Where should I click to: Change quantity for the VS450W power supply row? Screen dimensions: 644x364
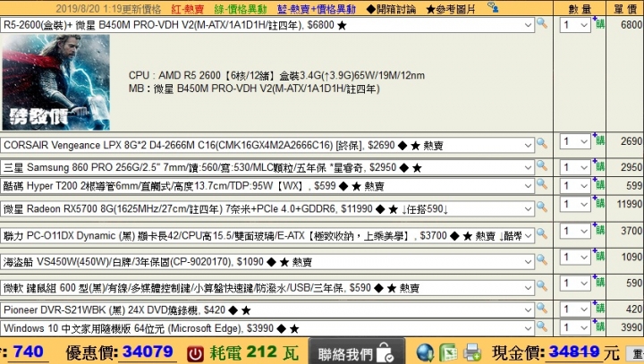pos(575,258)
